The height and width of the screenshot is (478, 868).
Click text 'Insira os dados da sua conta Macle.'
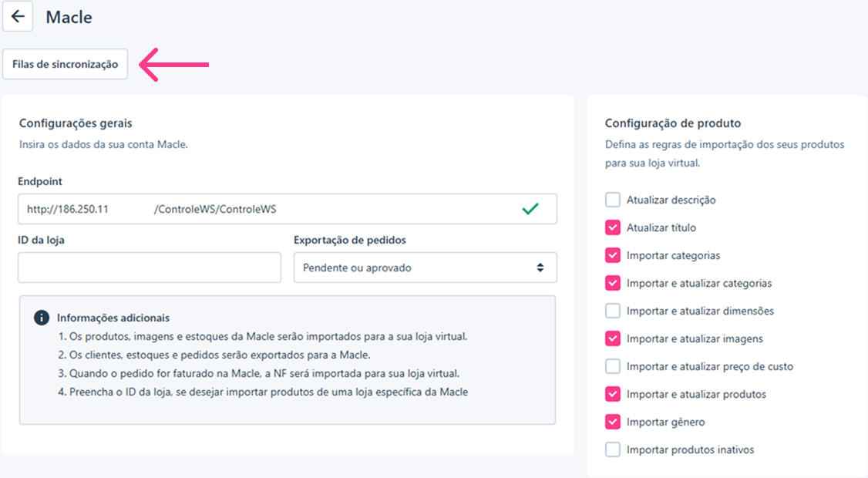click(x=103, y=145)
